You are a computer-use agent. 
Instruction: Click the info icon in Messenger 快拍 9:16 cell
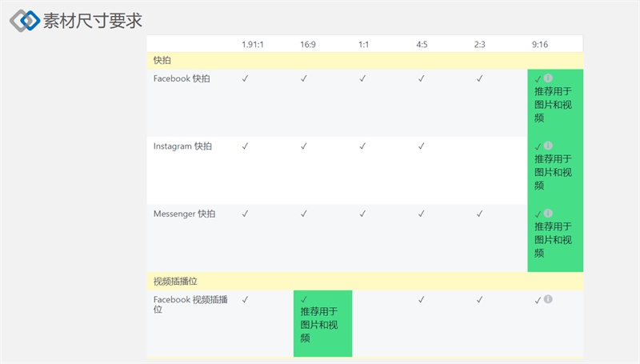(x=548, y=213)
